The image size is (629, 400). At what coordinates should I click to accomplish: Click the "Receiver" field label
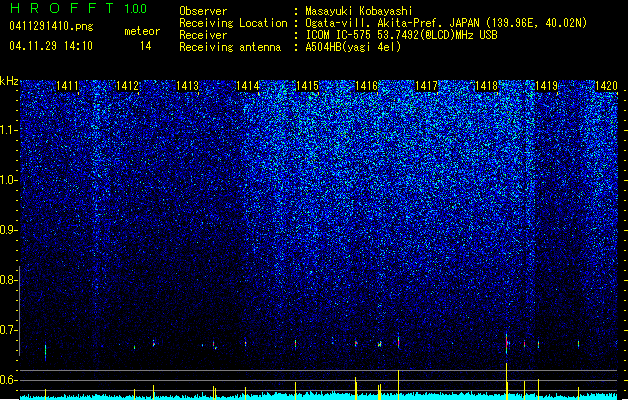[x=203, y=35]
